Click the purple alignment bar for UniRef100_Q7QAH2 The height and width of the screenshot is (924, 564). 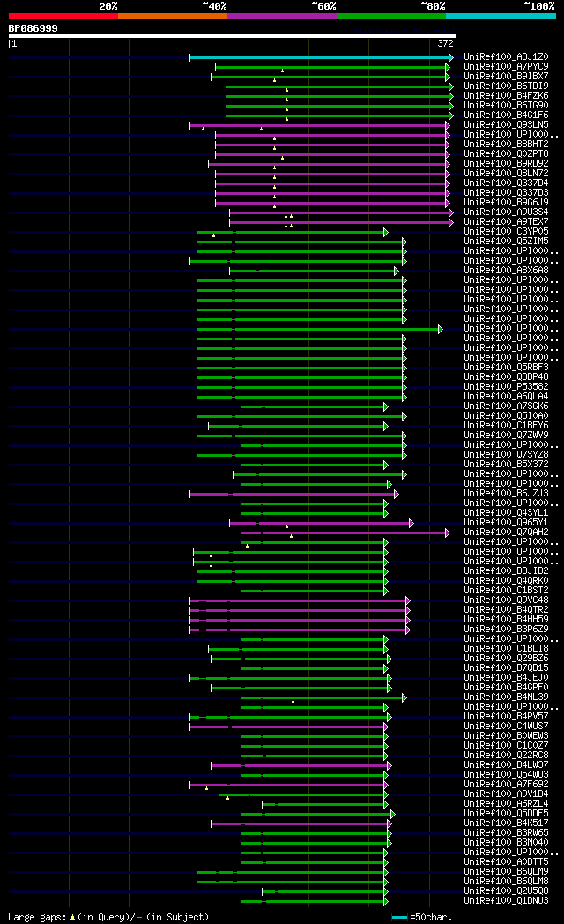point(345,533)
